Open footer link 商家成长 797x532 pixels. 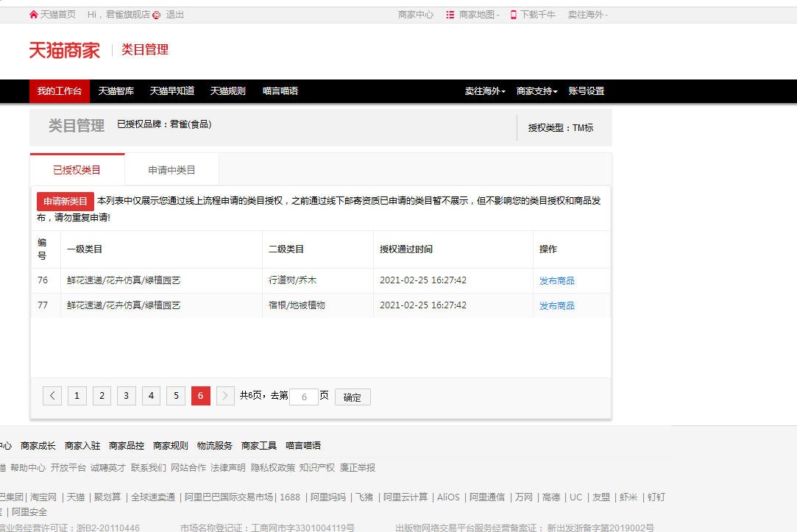[x=38, y=446]
